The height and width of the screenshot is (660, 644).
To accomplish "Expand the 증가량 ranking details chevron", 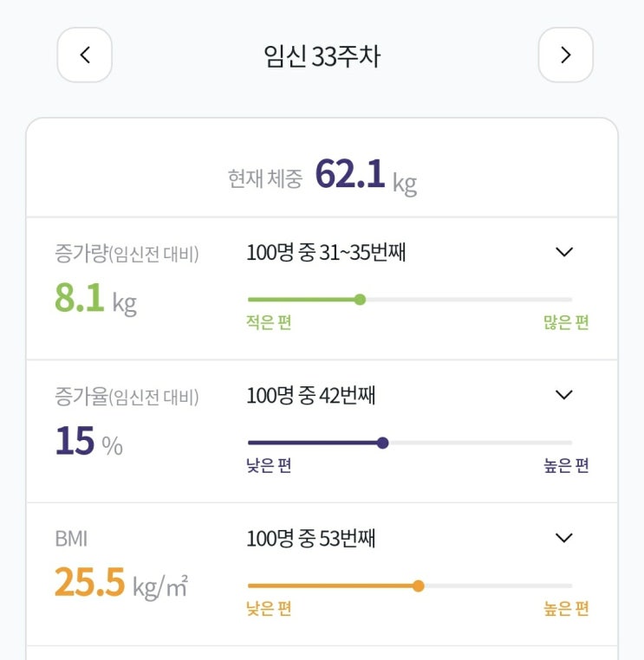I will click(x=564, y=252).
